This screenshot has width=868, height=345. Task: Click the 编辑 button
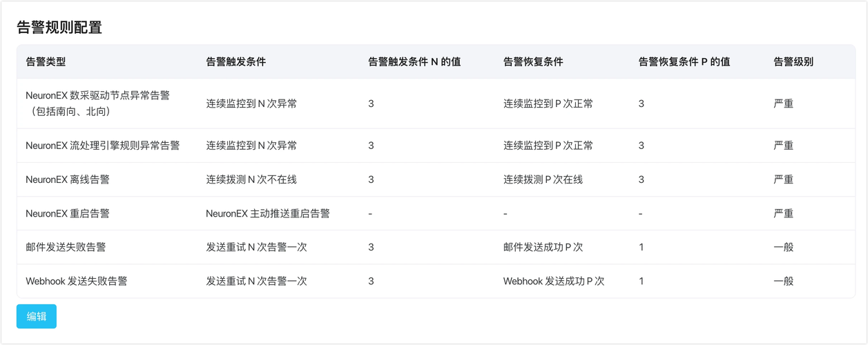pos(37,317)
